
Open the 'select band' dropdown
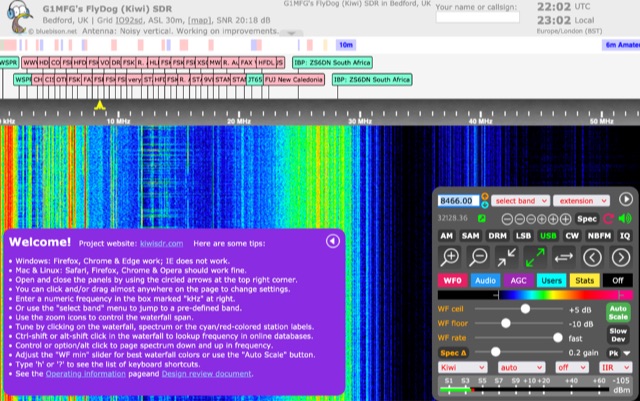pyautogui.click(x=520, y=201)
